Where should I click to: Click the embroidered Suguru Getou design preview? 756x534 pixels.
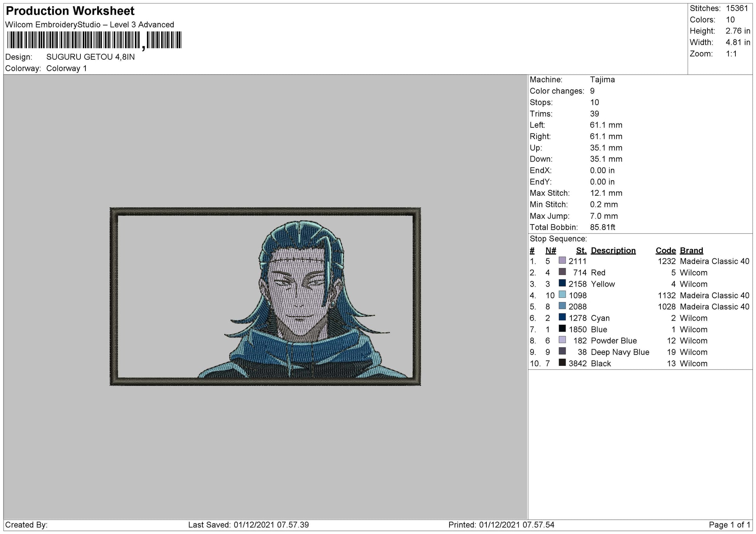[265, 297]
